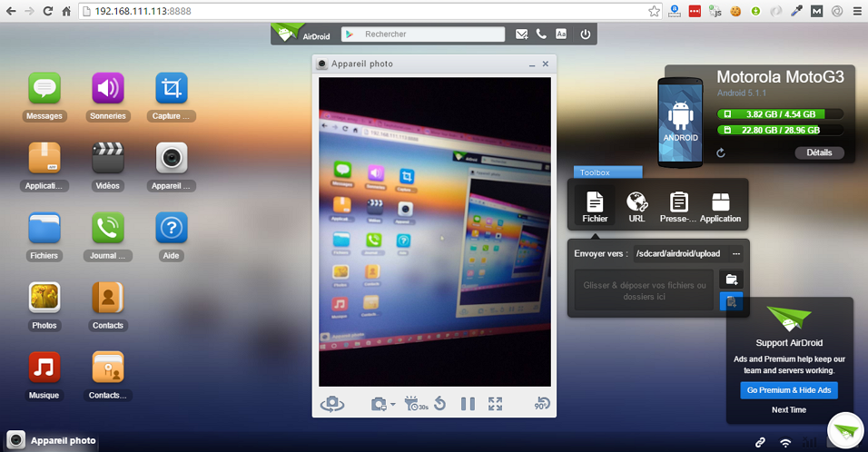Switch between front and back camera

[332, 404]
